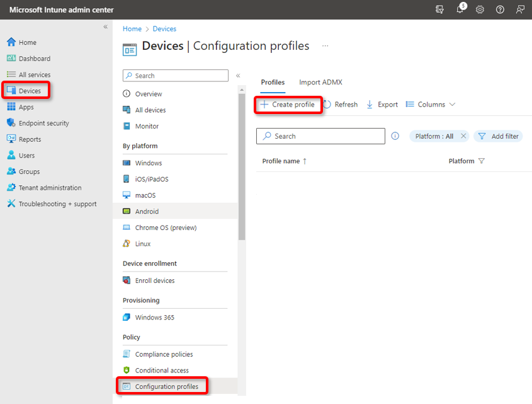Viewport: 532px width, 404px height.
Task: Click the help question mark icon
Action: tap(500, 9)
